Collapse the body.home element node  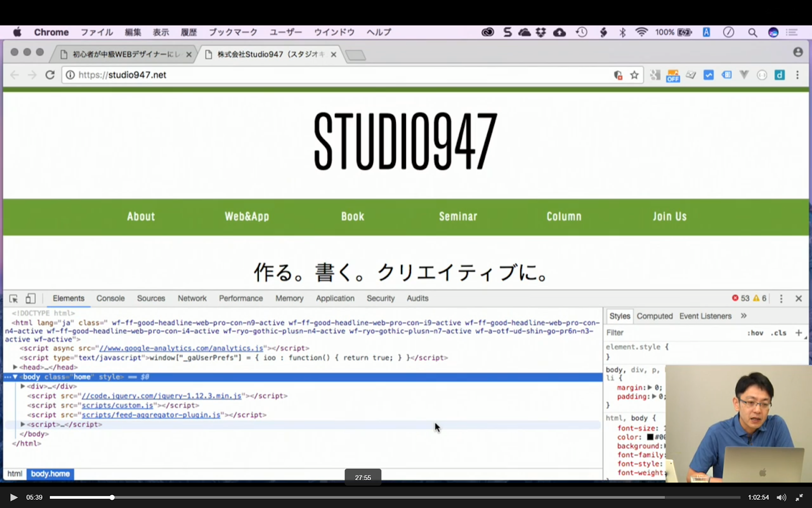(15, 377)
